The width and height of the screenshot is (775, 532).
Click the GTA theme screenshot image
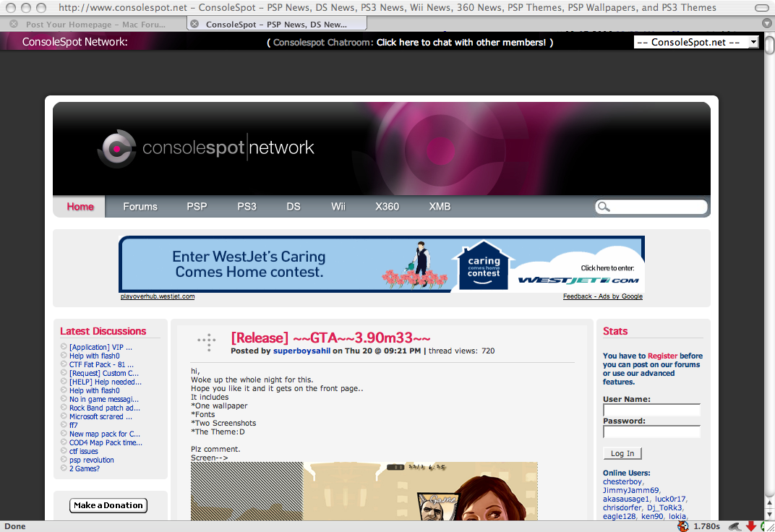(x=364, y=491)
